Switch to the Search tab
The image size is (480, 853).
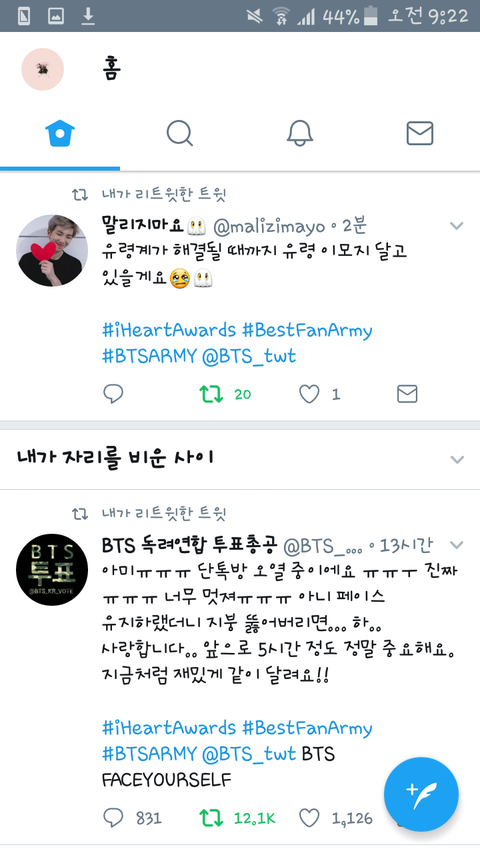pos(180,133)
